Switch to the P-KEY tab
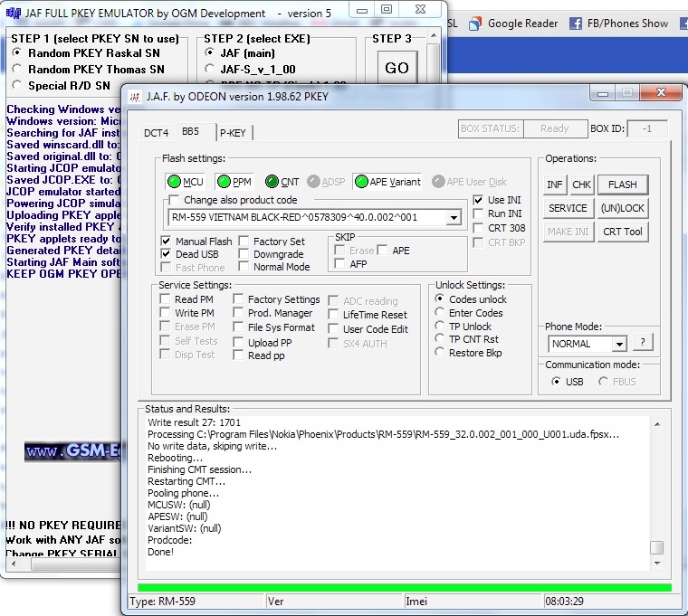The image size is (688, 616). click(x=233, y=133)
